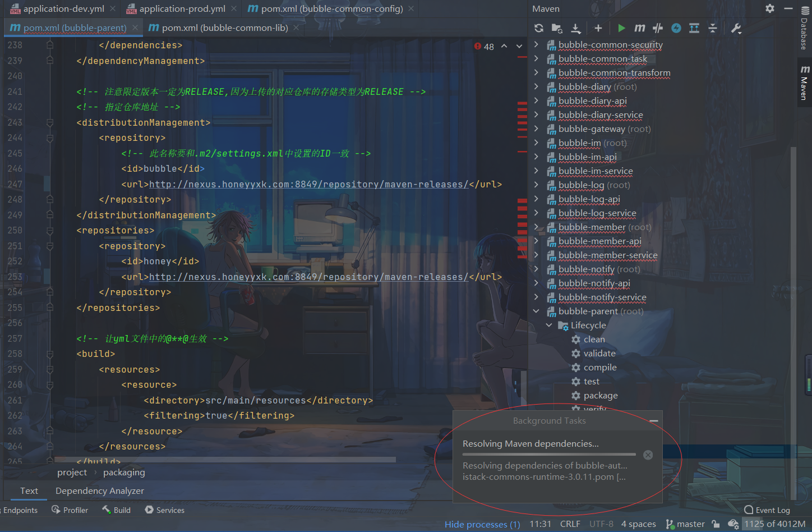
Task: Collapse all Maven tree nodes
Action: coord(713,28)
